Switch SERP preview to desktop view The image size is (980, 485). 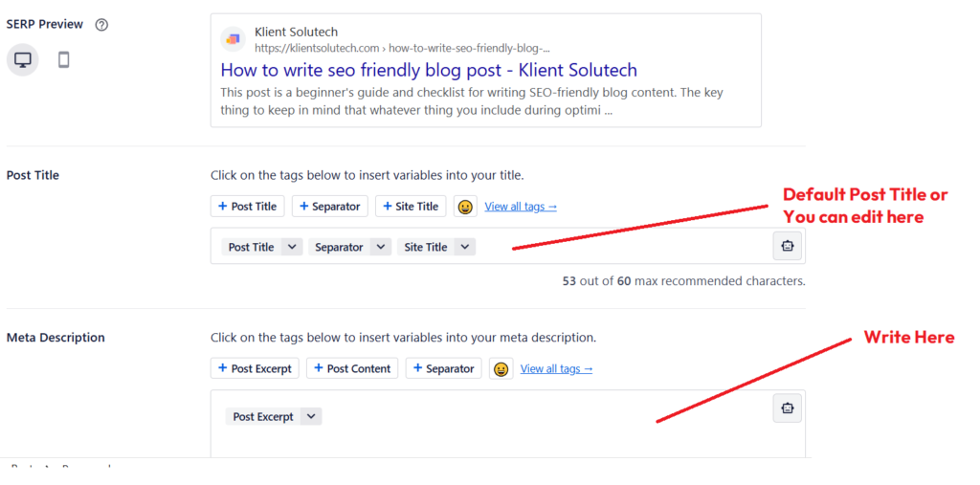coord(23,60)
